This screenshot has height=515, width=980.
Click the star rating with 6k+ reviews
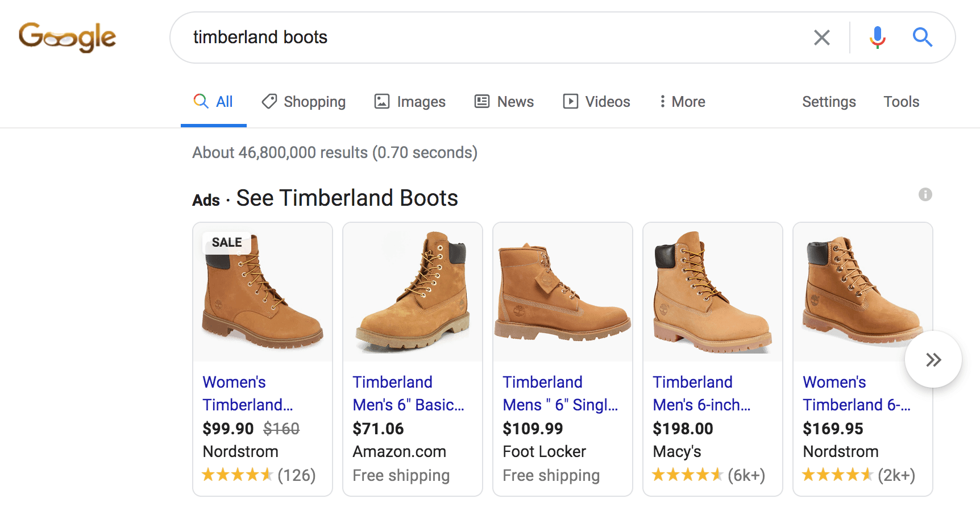708,475
